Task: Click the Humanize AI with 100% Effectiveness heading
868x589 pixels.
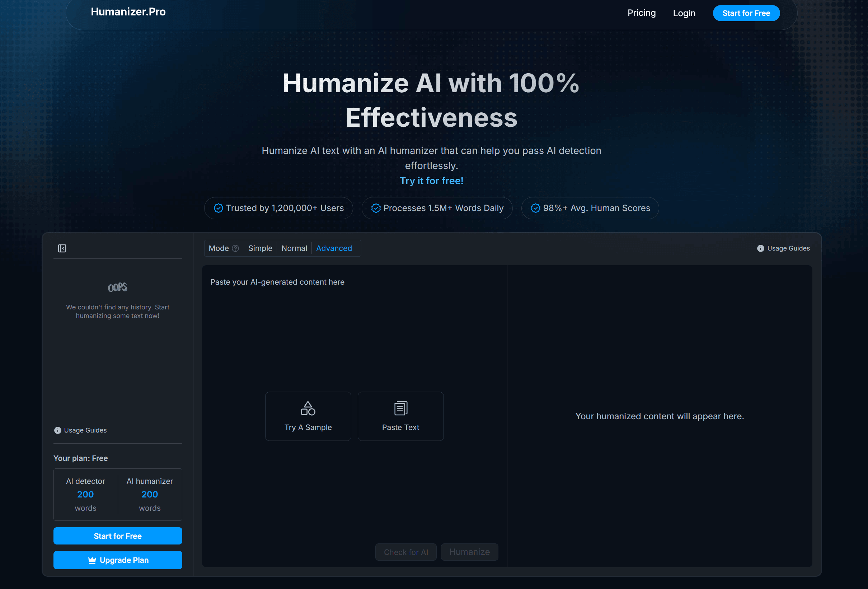Action: (431, 100)
